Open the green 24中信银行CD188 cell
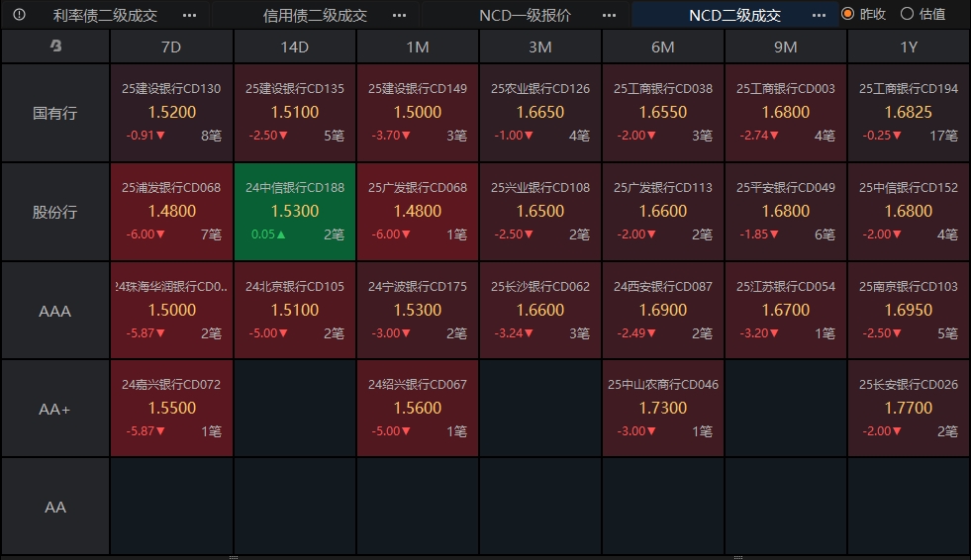Image resolution: width=971 pixels, height=560 pixels. point(295,212)
